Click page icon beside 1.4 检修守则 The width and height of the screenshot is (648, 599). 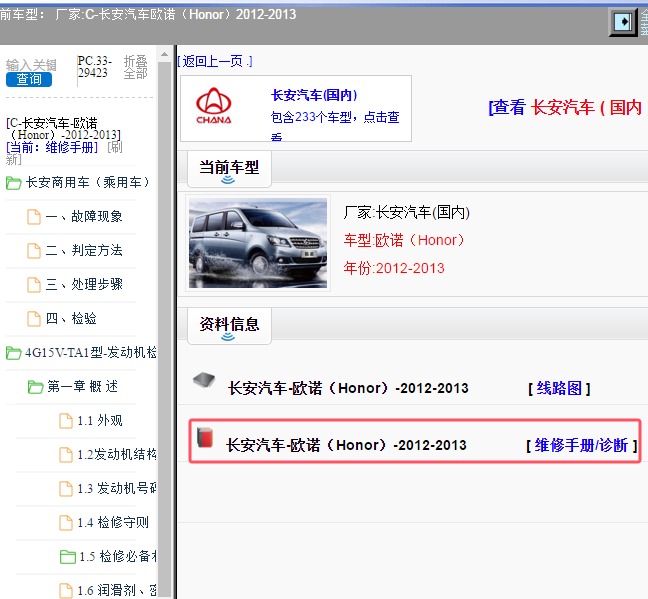pos(66,523)
